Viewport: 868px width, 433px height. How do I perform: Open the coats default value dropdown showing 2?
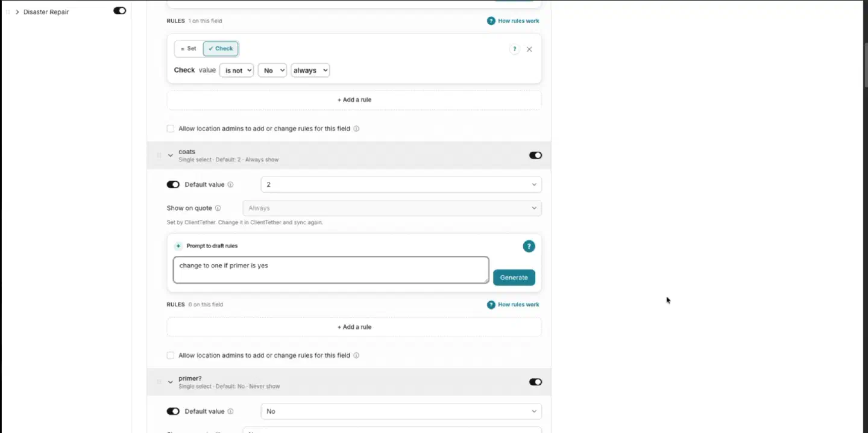(401, 184)
